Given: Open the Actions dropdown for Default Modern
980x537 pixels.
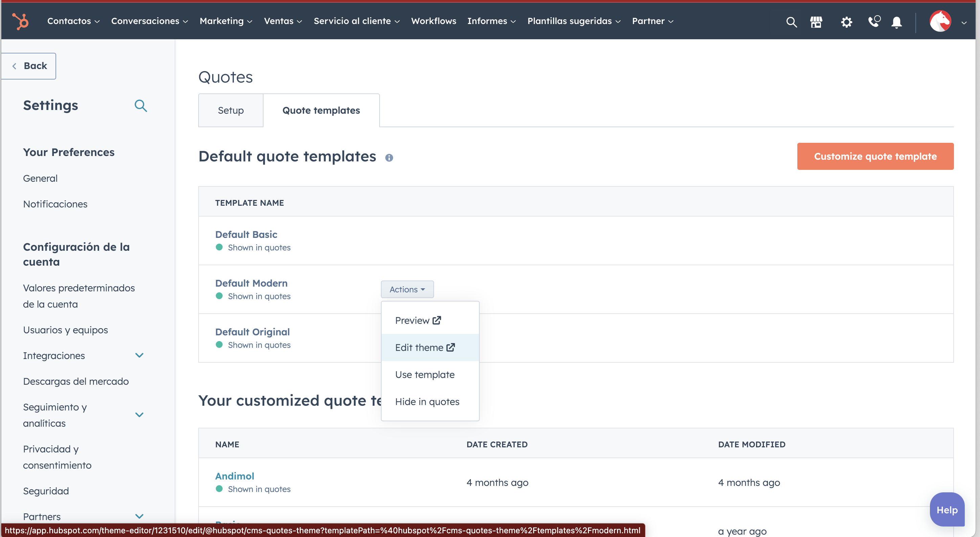Looking at the screenshot, I should [407, 289].
